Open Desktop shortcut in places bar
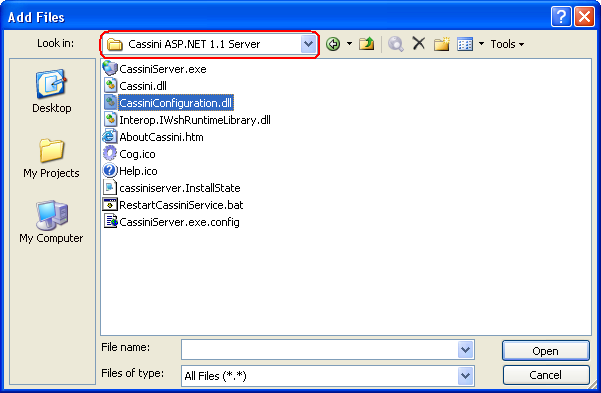 [52, 91]
